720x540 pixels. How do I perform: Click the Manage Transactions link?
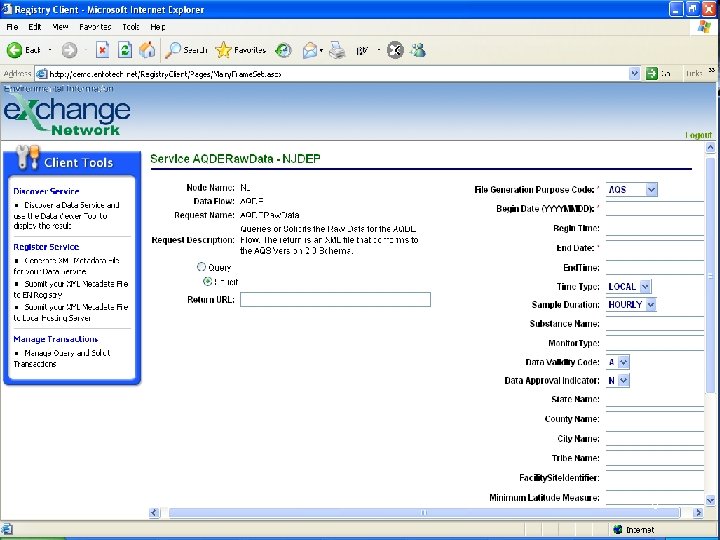[56, 339]
